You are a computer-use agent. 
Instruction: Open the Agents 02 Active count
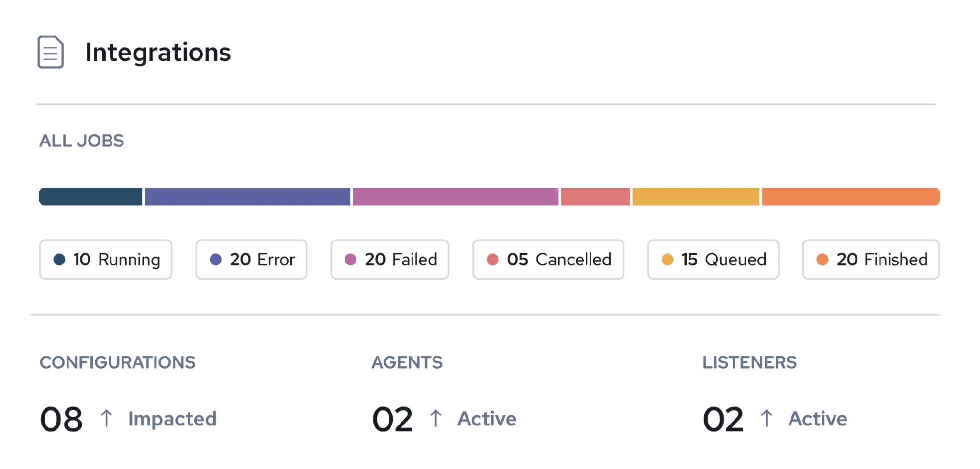click(392, 419)
